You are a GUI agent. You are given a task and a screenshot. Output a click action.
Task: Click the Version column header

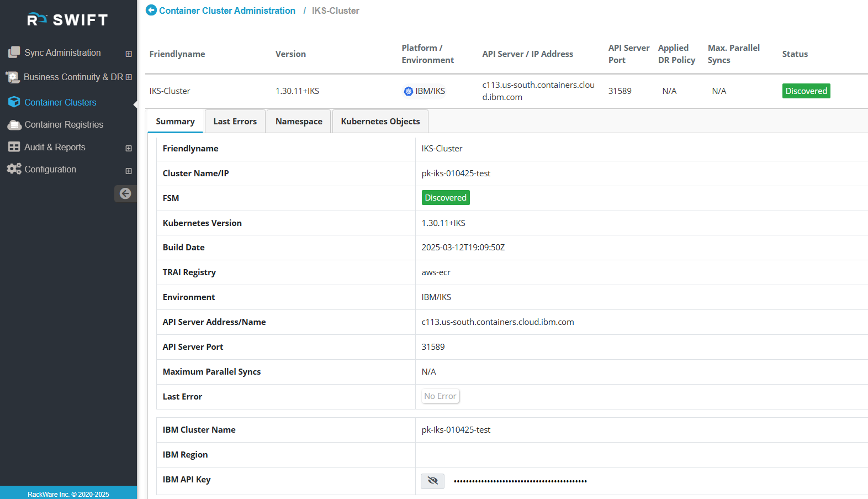click(290, 54)
